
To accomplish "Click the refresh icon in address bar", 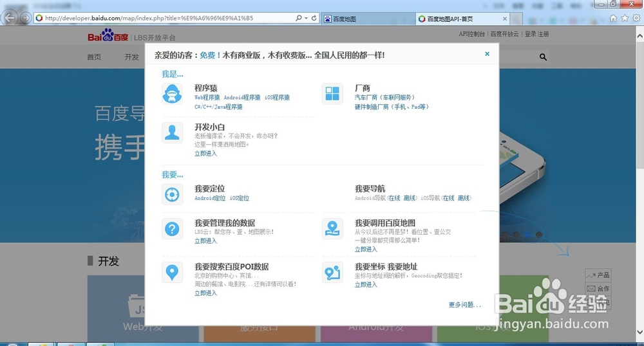I will pyautogui.click(x=314, y=18).
